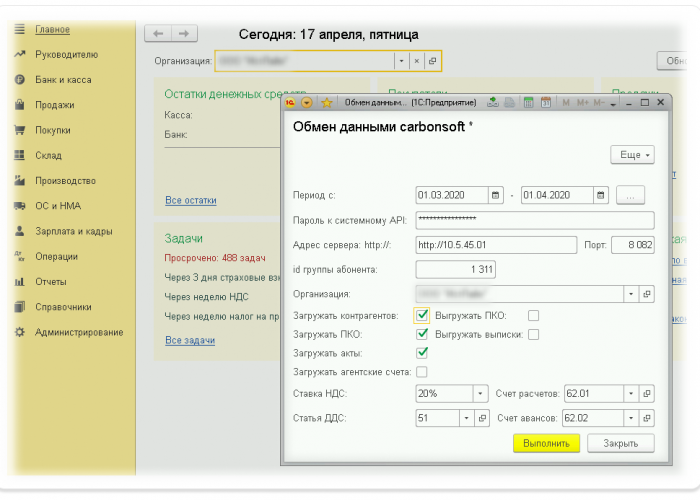Click the Зарплата и кадры person icon

click(x=20, y=231)
